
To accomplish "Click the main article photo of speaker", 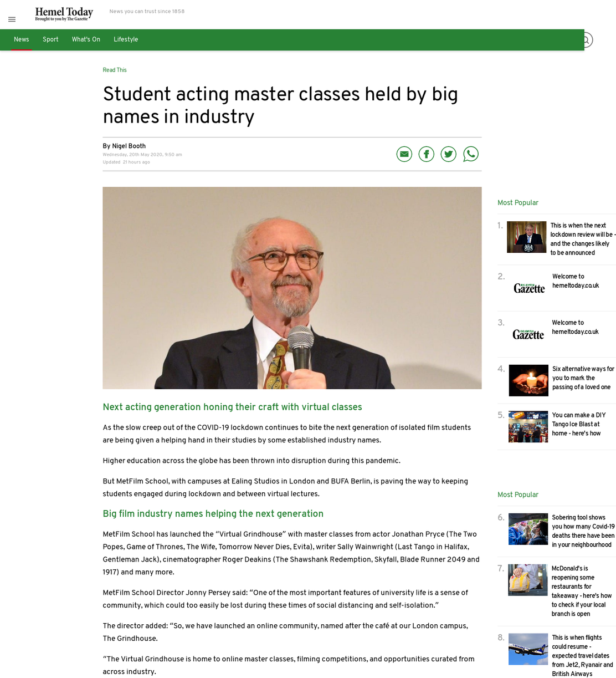I will (x=292, y=288).
